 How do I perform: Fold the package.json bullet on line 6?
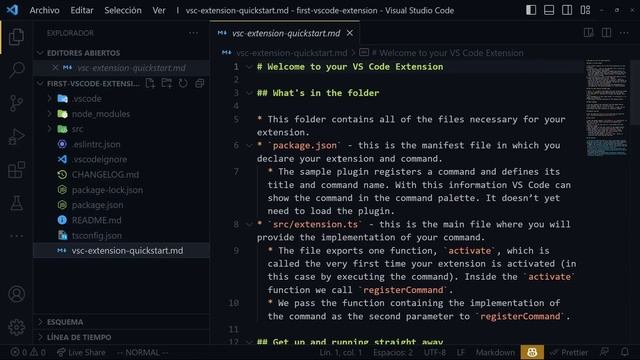coord(249,145)
